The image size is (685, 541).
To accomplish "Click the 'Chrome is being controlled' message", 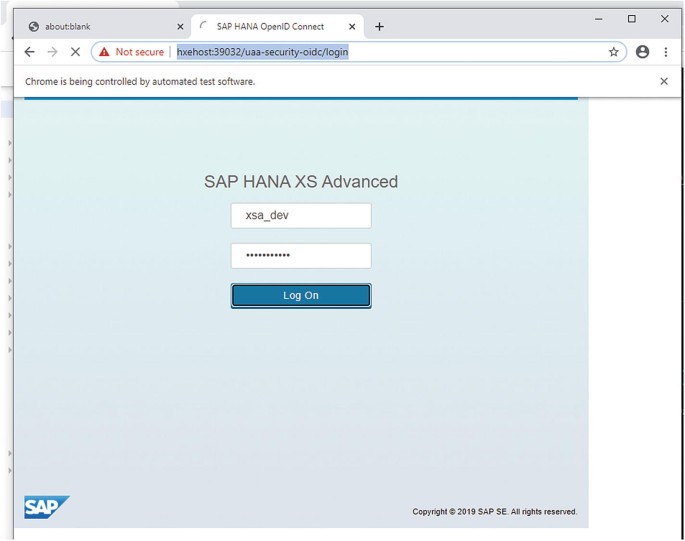I will tap(140, 82).
